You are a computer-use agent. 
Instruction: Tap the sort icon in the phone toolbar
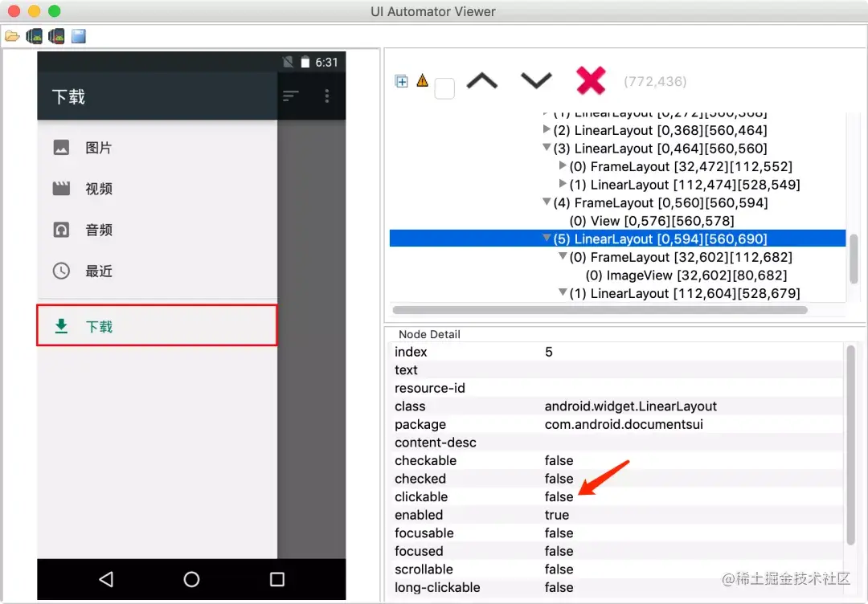click(x=291, y=96)
